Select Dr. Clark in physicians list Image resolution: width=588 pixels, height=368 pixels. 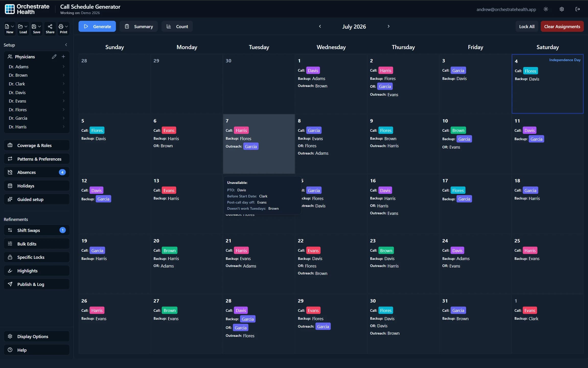click(37, 84)
